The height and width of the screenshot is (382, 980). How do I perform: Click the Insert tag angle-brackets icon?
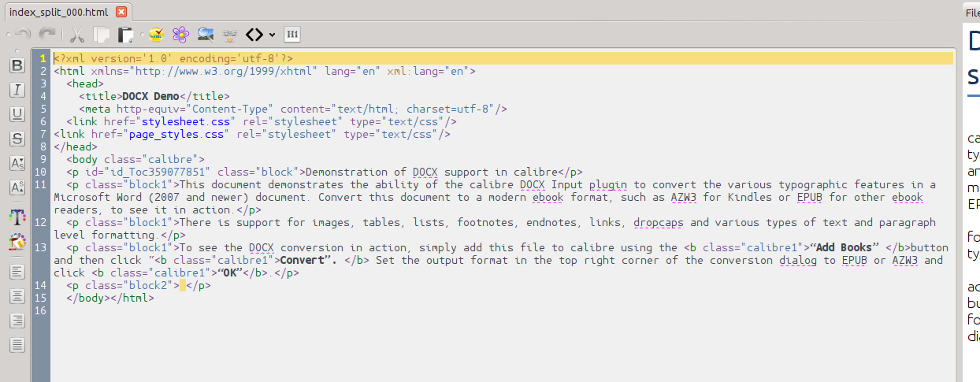point(254,35)
